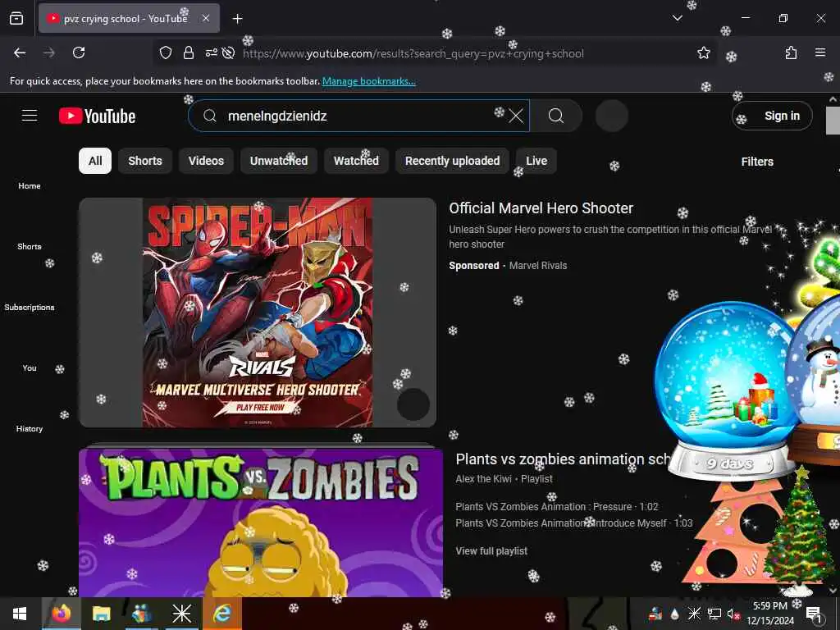The image size is (840, 630).
Task: Run search with magnifier button
Action: [x=556, y=116]
